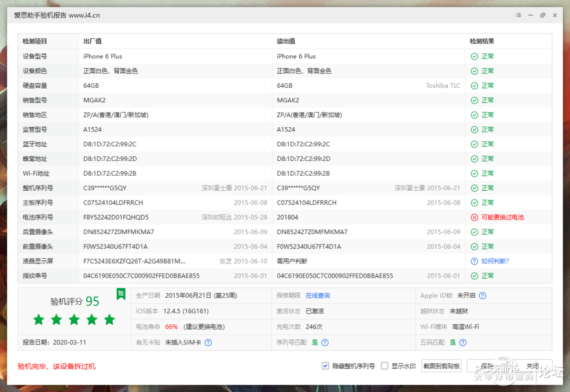Close the 验机报告 window
Viewport: 570px width, 392px height.
555,15
